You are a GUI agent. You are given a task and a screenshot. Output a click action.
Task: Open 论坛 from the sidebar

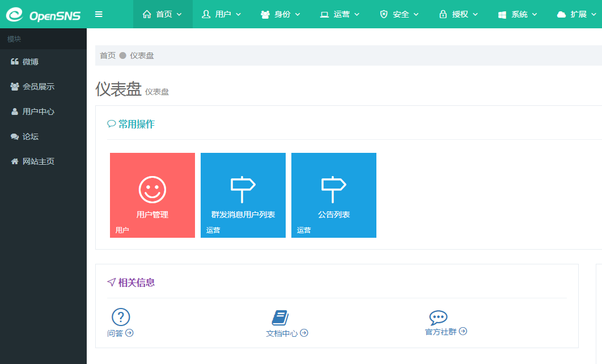point(31,136)
